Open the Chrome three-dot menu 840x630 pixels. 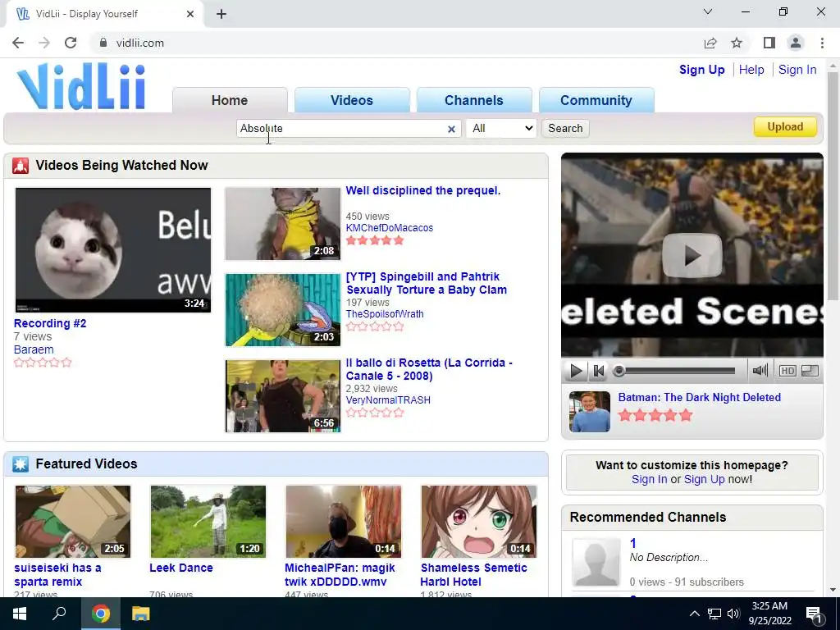822,43
